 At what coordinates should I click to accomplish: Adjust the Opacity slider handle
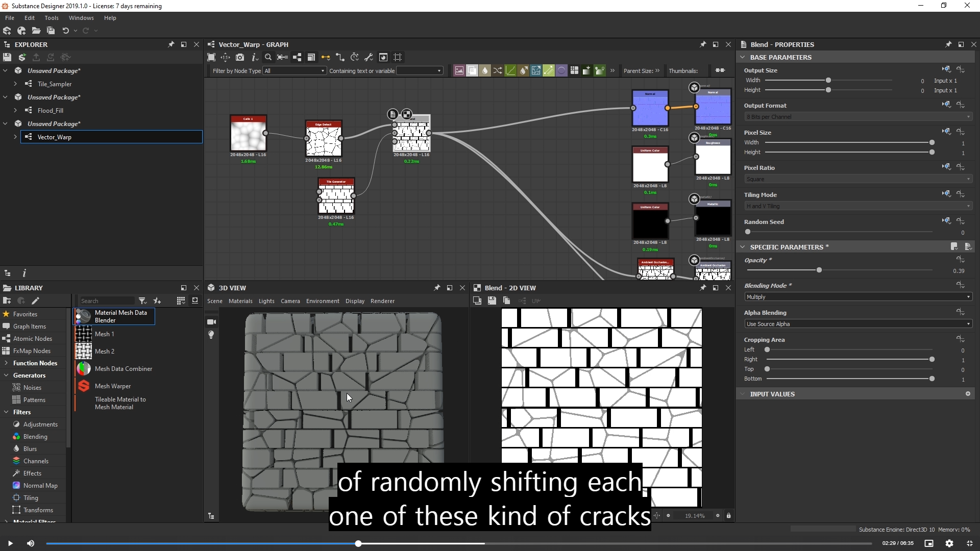tap(819, 270)
